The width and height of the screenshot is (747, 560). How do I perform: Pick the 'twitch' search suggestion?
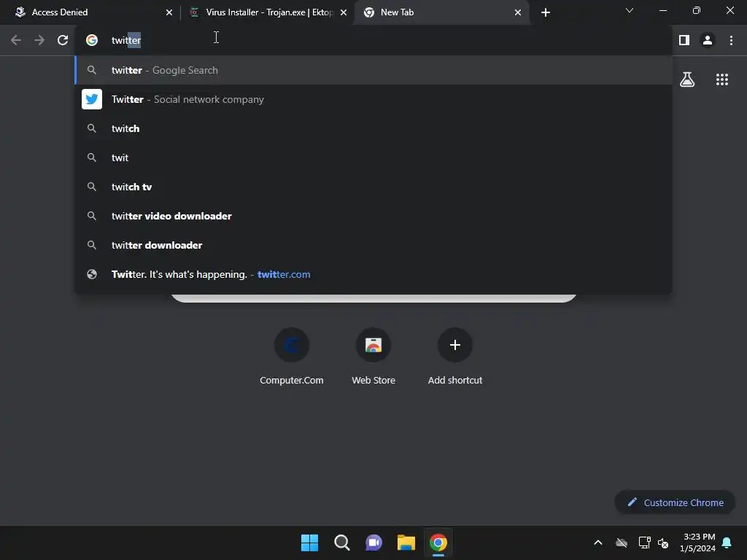(x=373, y=128)
